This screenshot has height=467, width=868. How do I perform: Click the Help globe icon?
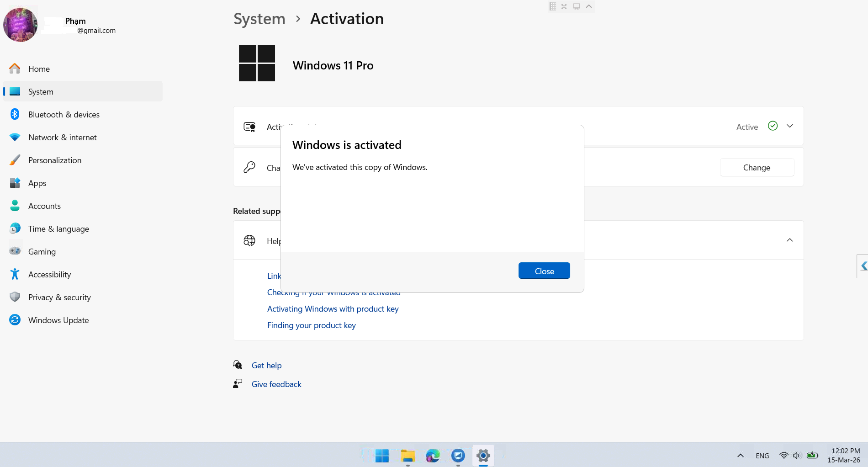click(249, 240)
